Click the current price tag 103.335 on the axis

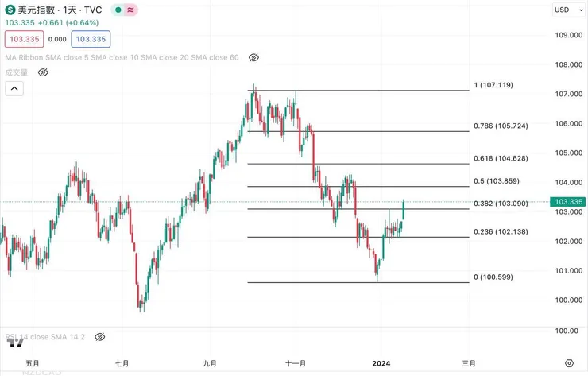pyautogui.click(x=569, y=202)
